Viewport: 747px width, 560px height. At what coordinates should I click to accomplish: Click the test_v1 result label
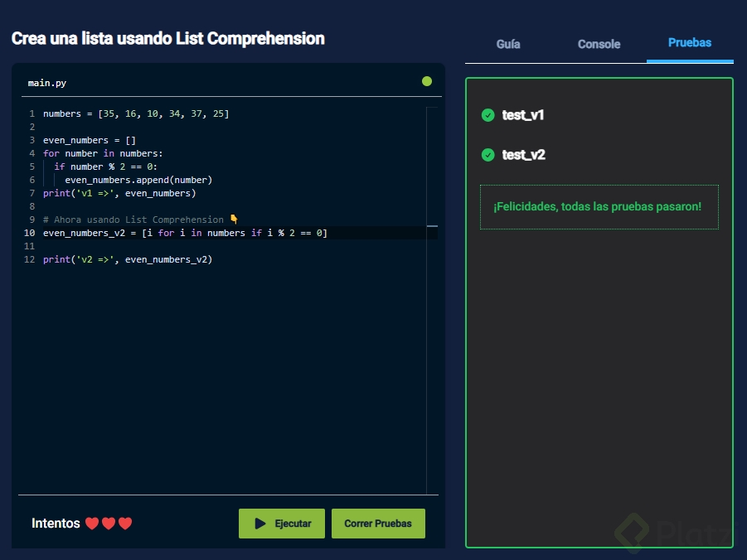[x=523, y=115]
